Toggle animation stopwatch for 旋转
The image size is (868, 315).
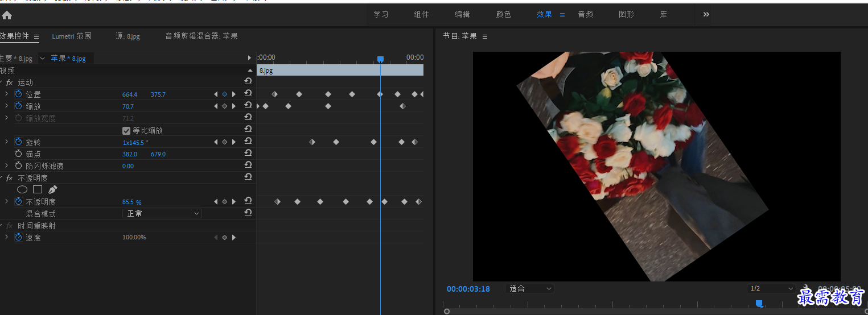click(18, 142)
